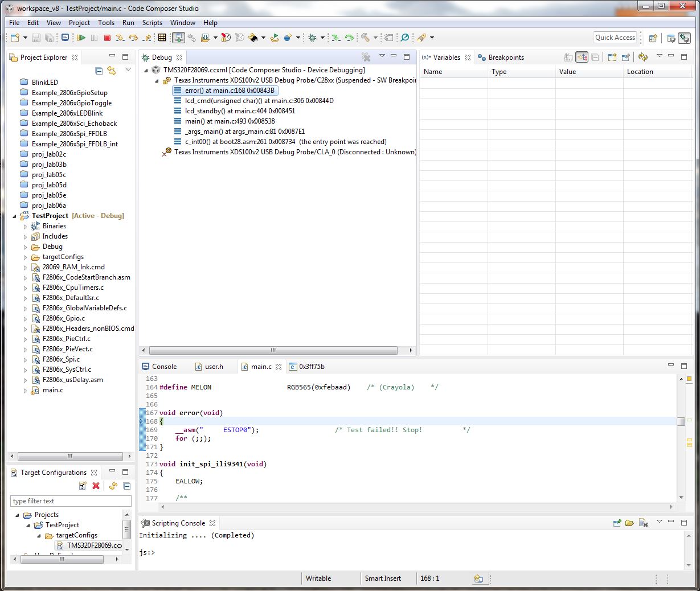Image resolution: width=700 pixels, height=591 pixels.
Task: Toggle Link with Editor in Project Explorer
Action: coord(112,71)
